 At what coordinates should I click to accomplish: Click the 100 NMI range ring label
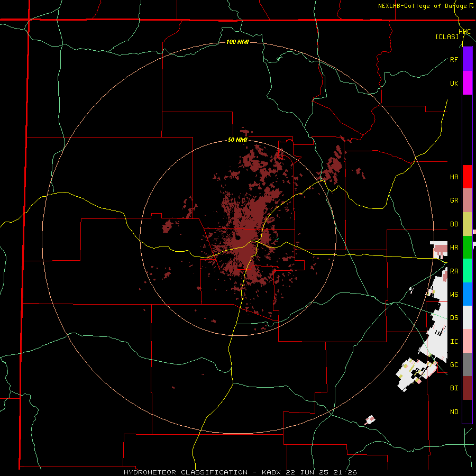click(x=237, y=42)
